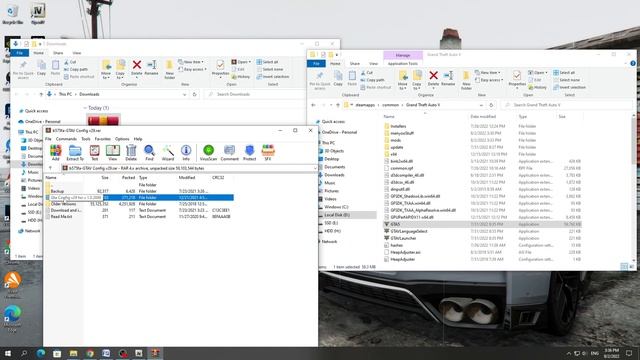Click the WinRAR Info icon
This screenshot has width=640, height=360.
click(186, 152)
